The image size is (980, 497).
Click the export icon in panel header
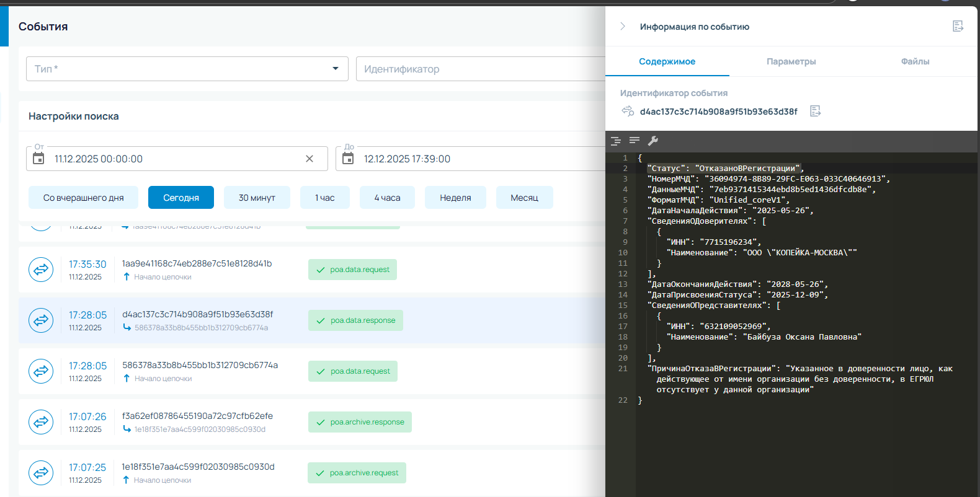click(958, 26)
